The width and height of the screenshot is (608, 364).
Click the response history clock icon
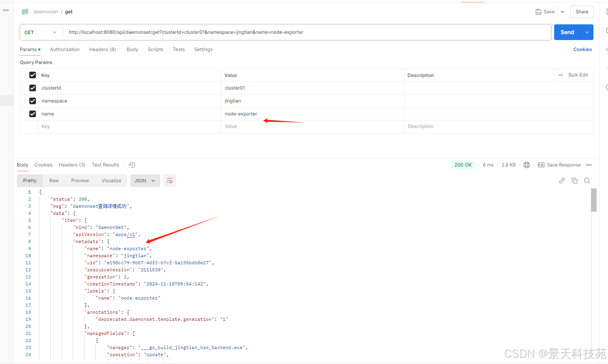132,165
